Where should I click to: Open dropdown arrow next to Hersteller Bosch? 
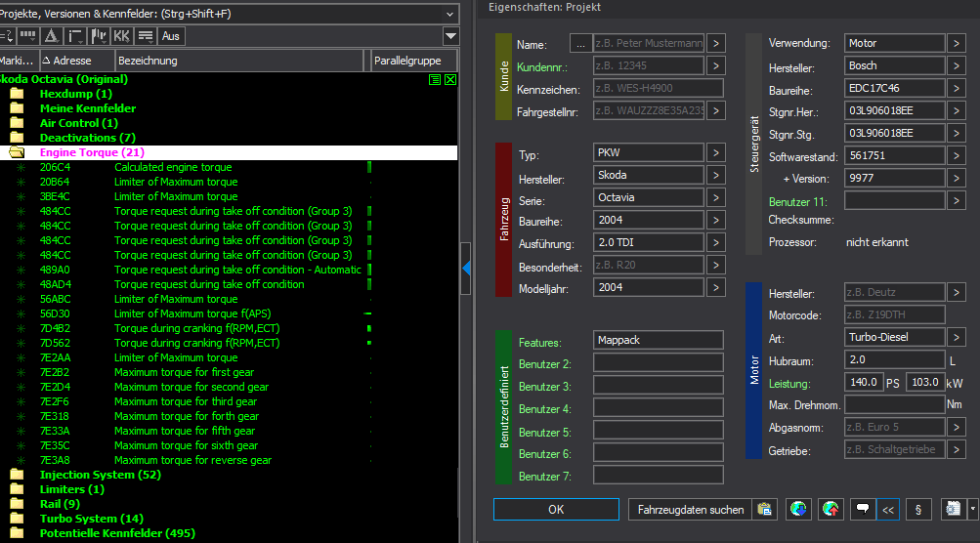[x=957, y=66]
